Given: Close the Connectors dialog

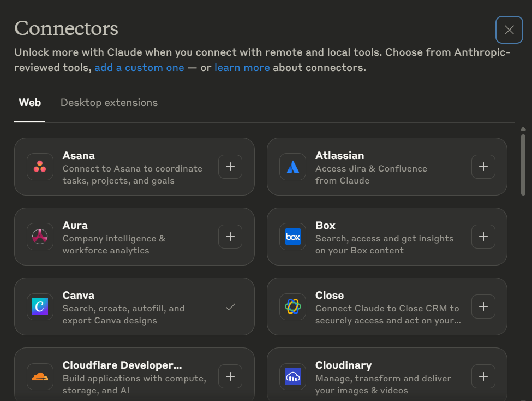Looking at the screenshot, I should click(x=509, y=30).
